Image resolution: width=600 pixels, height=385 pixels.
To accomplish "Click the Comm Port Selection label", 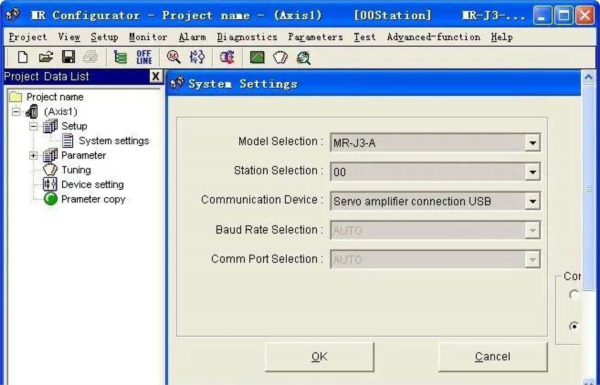I will (267, 259).
